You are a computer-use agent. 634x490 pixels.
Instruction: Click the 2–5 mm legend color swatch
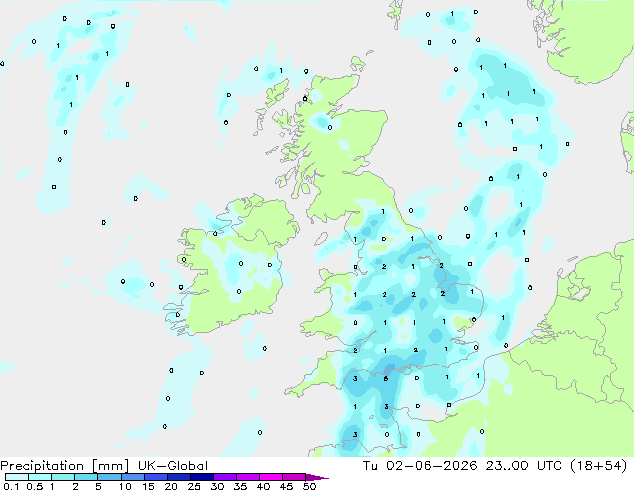(x=86, y=477)
